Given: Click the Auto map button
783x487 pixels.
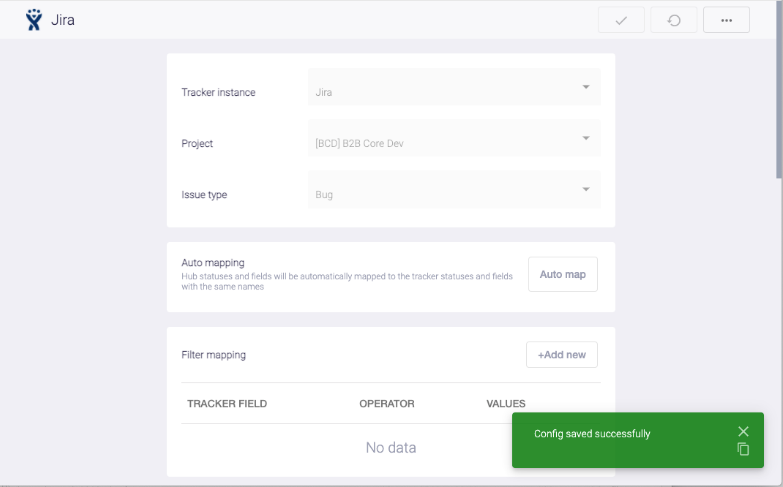Looking at the screenshot, I should [563, 274].
